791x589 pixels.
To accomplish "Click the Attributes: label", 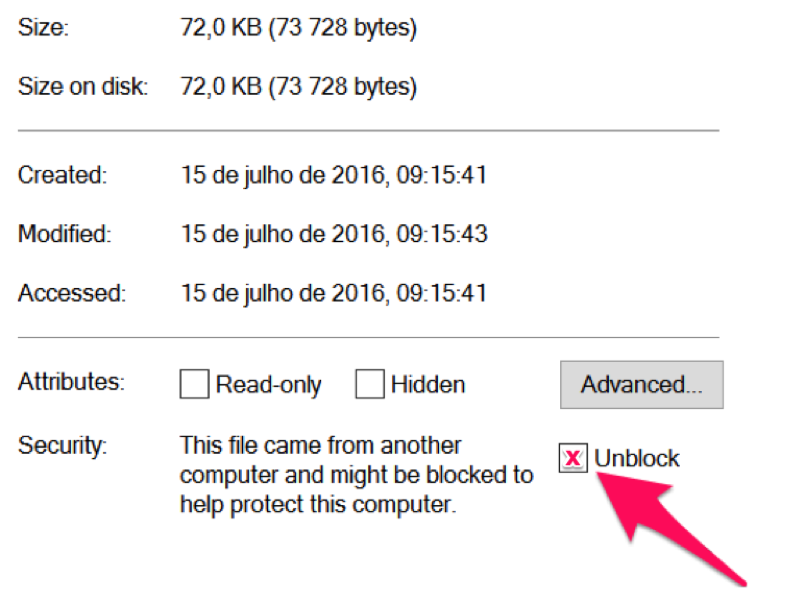I will click(x=71, y=384).
